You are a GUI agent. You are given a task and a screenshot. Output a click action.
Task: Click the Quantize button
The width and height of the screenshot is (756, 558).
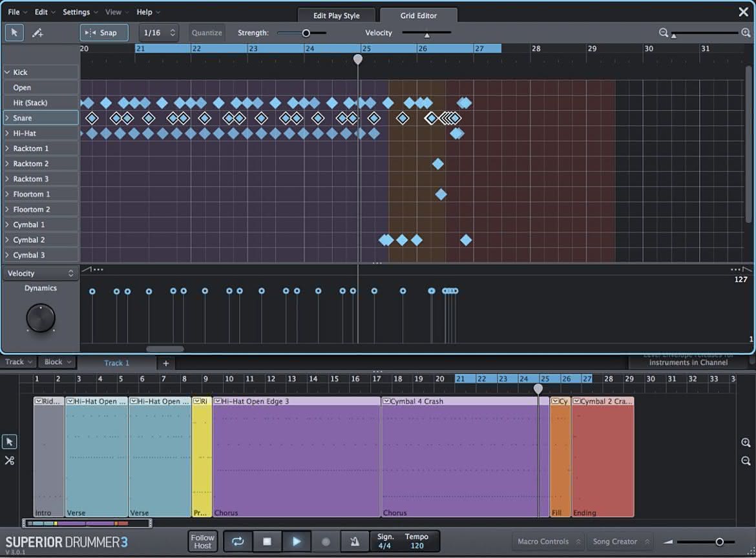pos(207,33)
